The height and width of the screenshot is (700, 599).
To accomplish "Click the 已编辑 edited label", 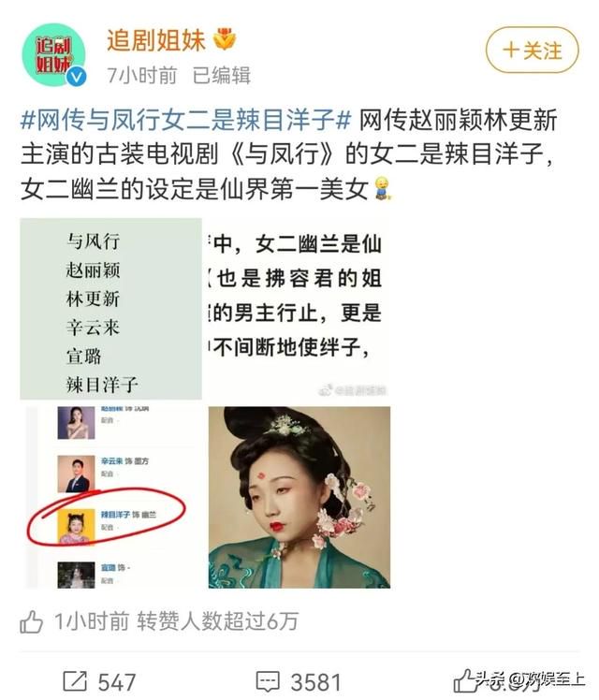I will coord(222,76).
